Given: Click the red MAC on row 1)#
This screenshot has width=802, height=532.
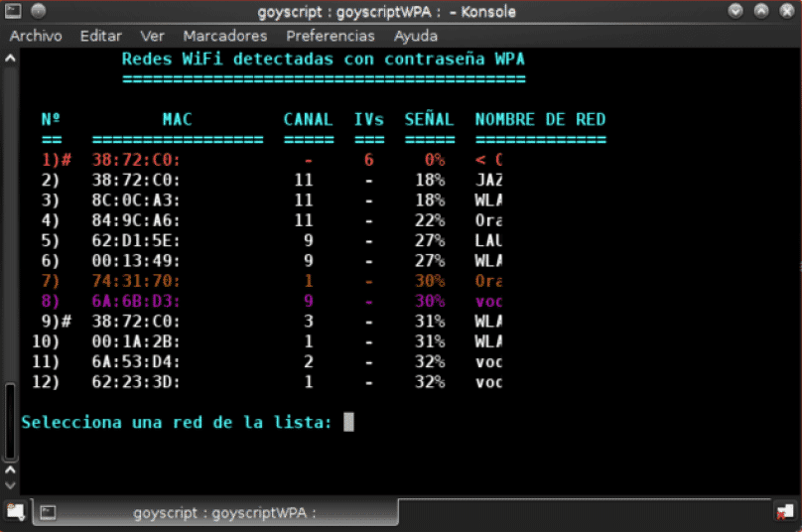Looking at the screenshot, I should [x=136, y=160].
